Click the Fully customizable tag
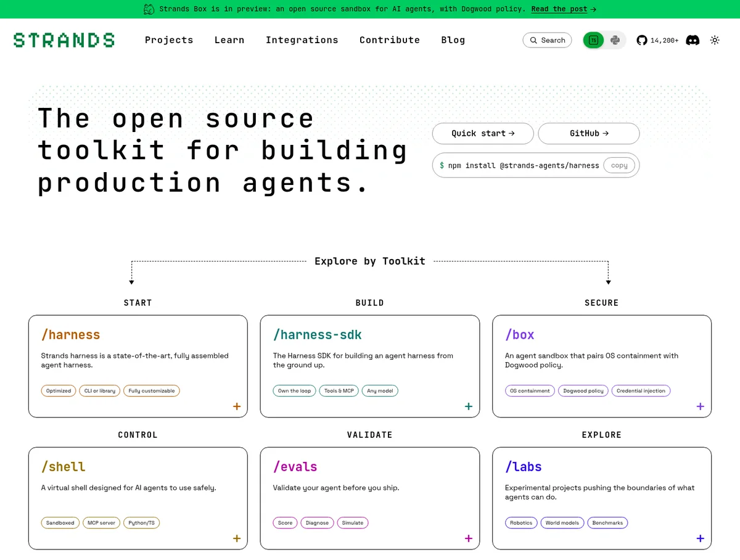 152,390
